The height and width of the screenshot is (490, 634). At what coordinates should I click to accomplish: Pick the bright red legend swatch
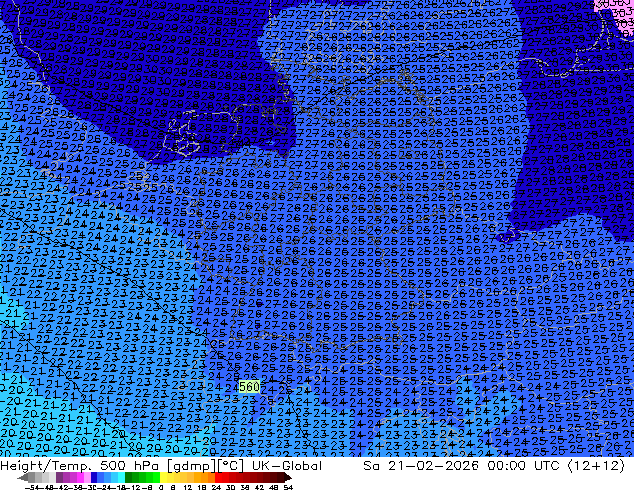(218, 478)
